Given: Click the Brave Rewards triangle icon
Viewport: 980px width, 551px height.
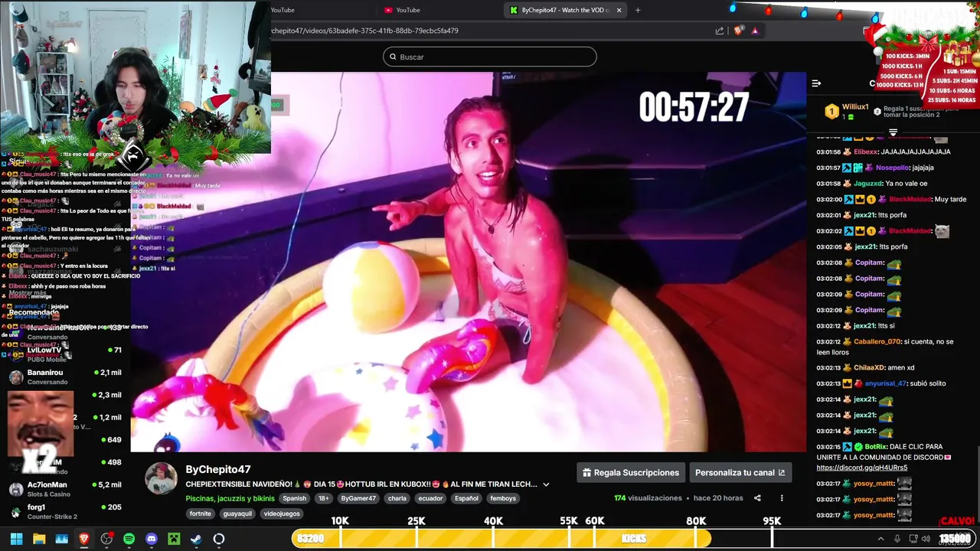Looking at the screenshot, I should [755, 31].
